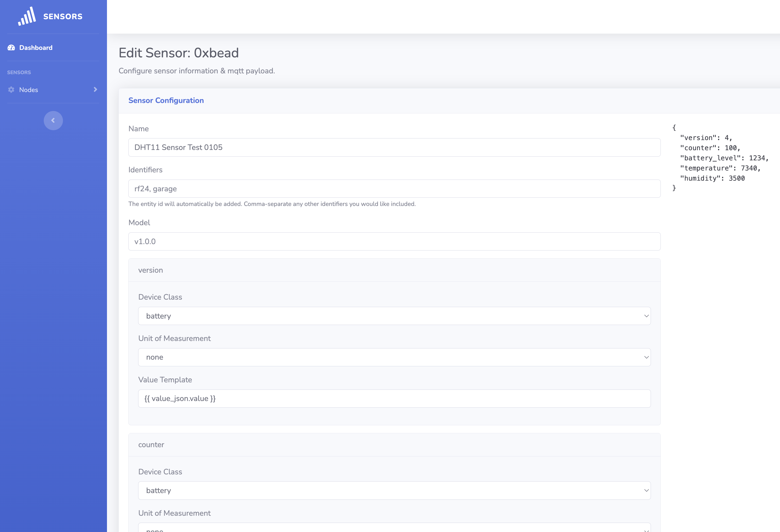Open counter Unit of Measurement dropdown
The image size is (780, 532).
(x=394, y=528)
